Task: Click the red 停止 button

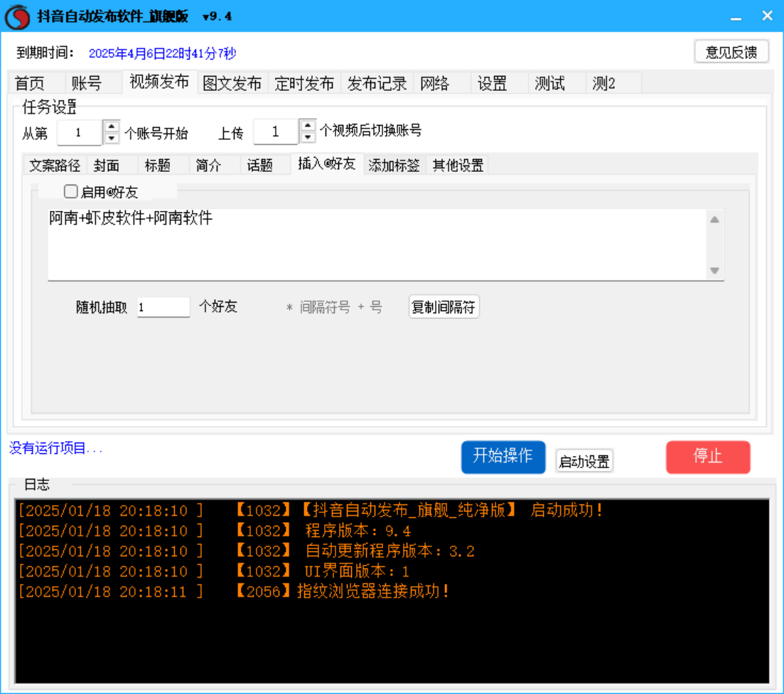Action: coord(708,457)
